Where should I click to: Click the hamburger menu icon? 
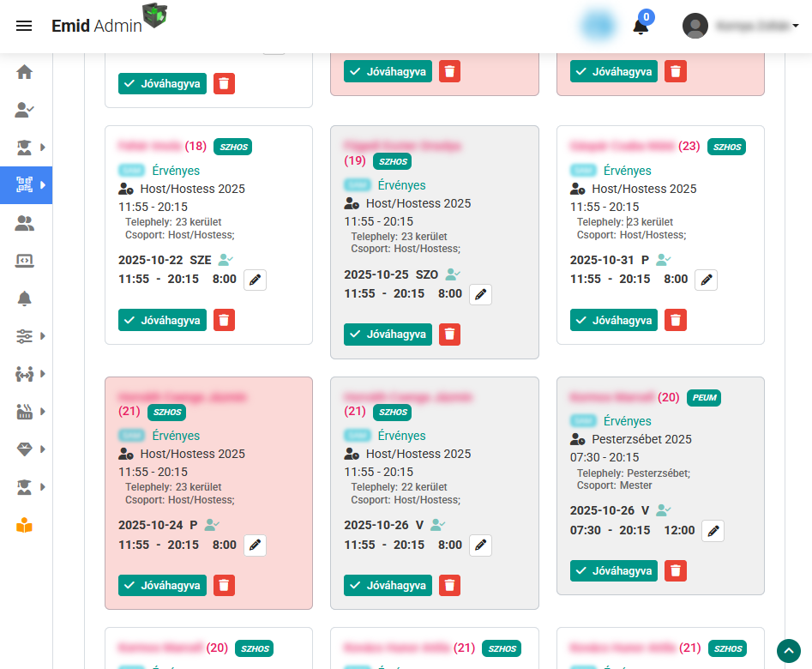[24, 26]
